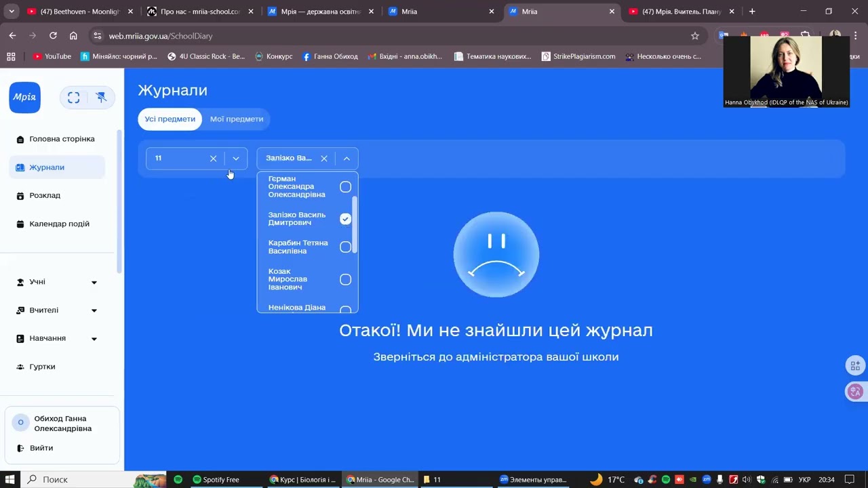Image resolution: width=868 pixels, height=488 pixels.
Task: Open the Windows Start menu
Action: click(x=10, y=479)
